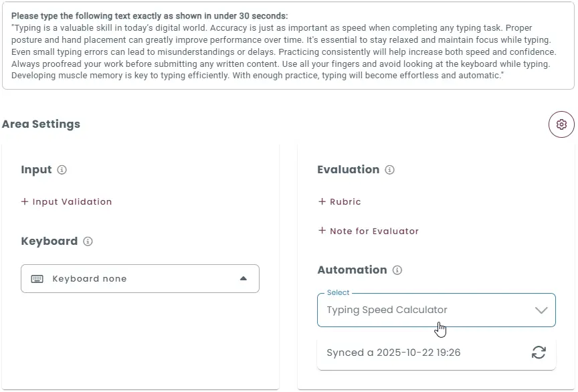
Task: Open the Typing Speed Calculator select dropdown
Action: coord(436,310)
